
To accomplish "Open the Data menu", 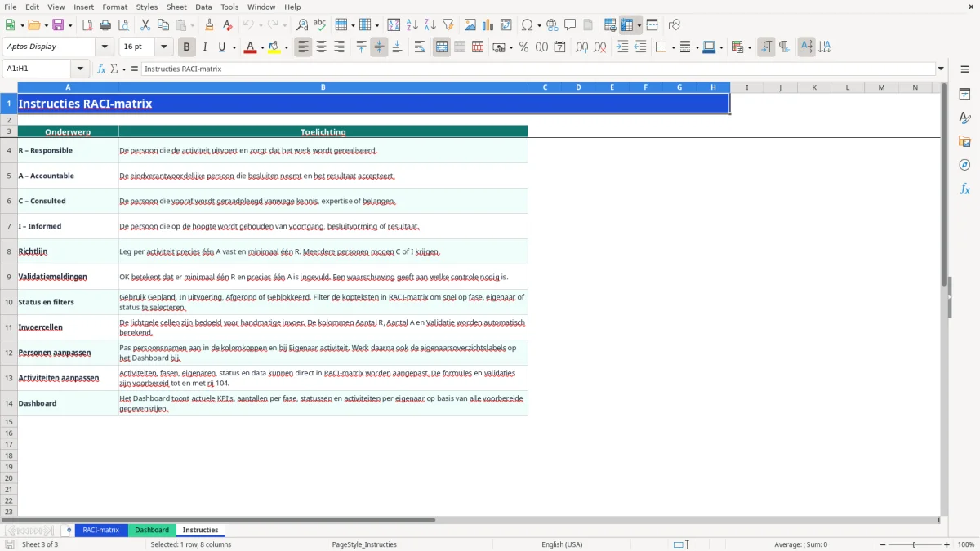I will (x=203, y=7).
